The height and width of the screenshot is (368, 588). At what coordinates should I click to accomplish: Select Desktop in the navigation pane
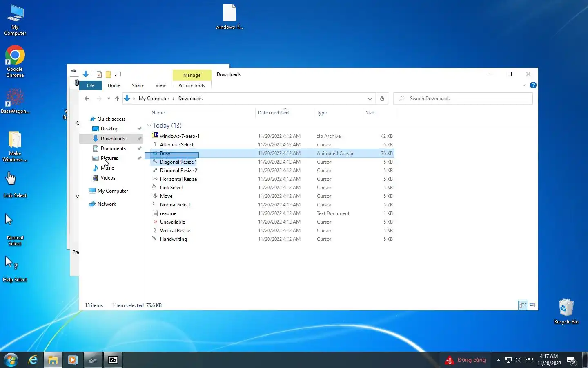[x=109, y=129]
